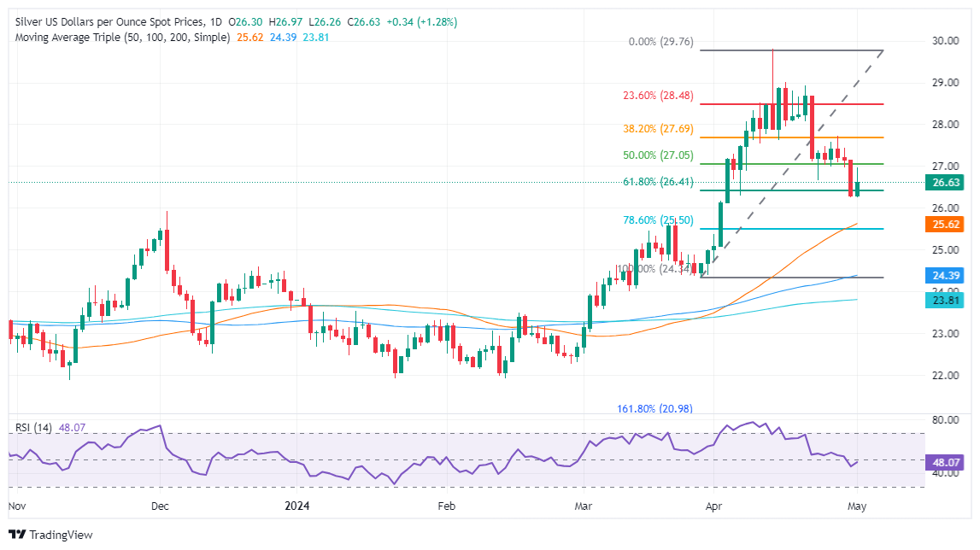Click the 161.80% (20.98) Fibonacci label
The height and width of the screenshot is (550, 980).
tap(655, 409)
